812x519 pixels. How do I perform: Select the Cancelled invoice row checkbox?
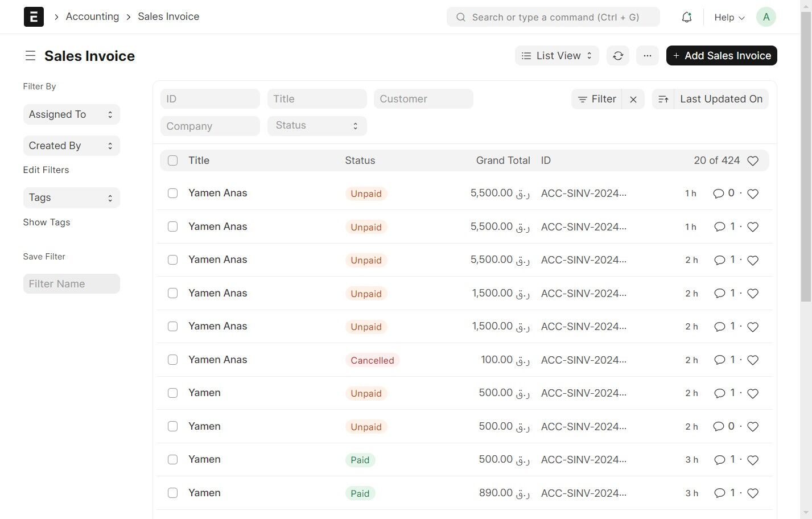pos(173,360)
